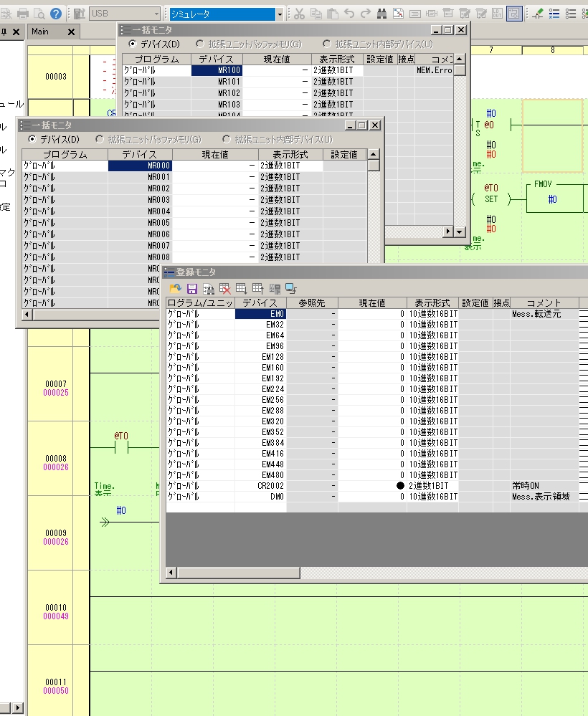Click the デバイス column header in 登録モニタ
This screenshot has height=716, width=588.
[x=260, y=302]
